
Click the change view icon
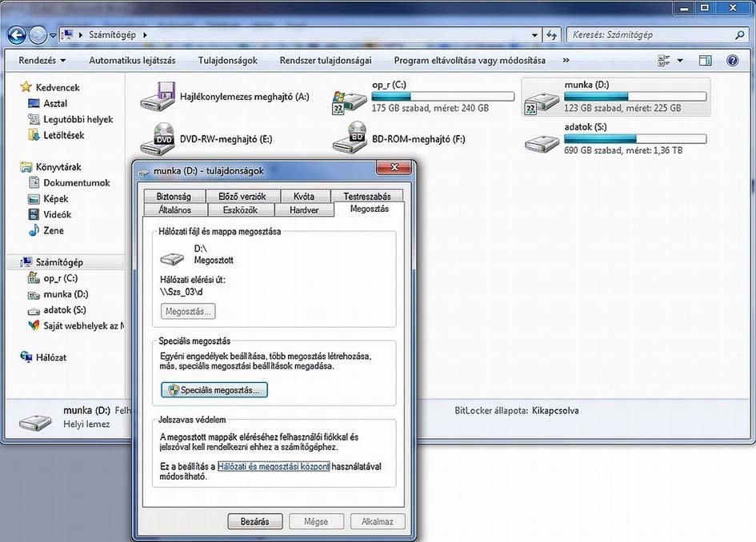point(664,60)
